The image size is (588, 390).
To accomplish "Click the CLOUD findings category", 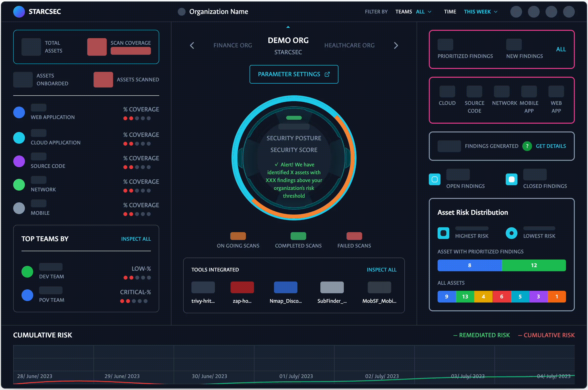I will (447, 96).
